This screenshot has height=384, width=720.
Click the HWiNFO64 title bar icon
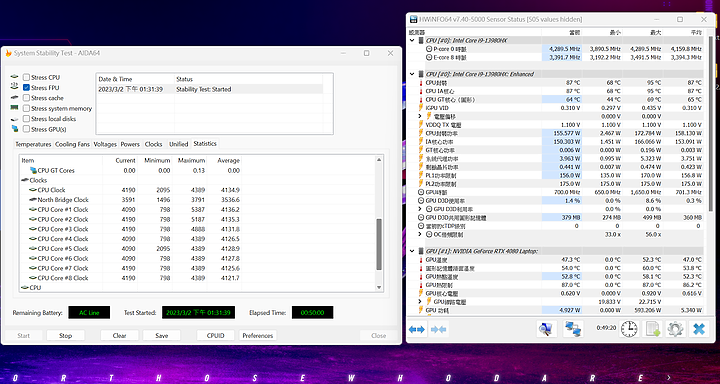(x=413, y=19)
